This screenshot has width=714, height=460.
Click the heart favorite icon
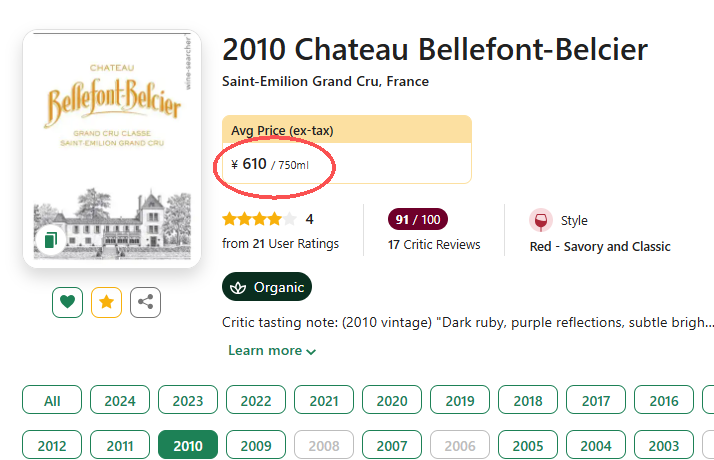tap(67, 302)
